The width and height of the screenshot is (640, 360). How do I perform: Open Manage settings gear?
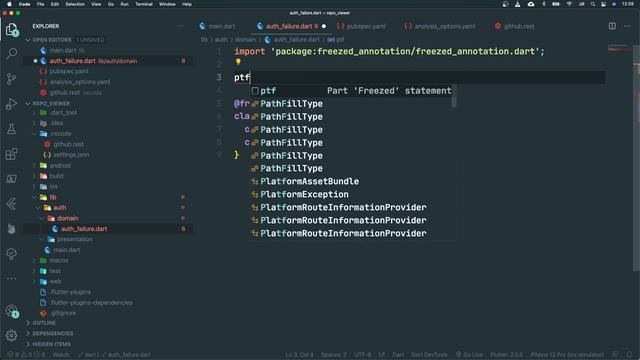click(x=11, y=336)
